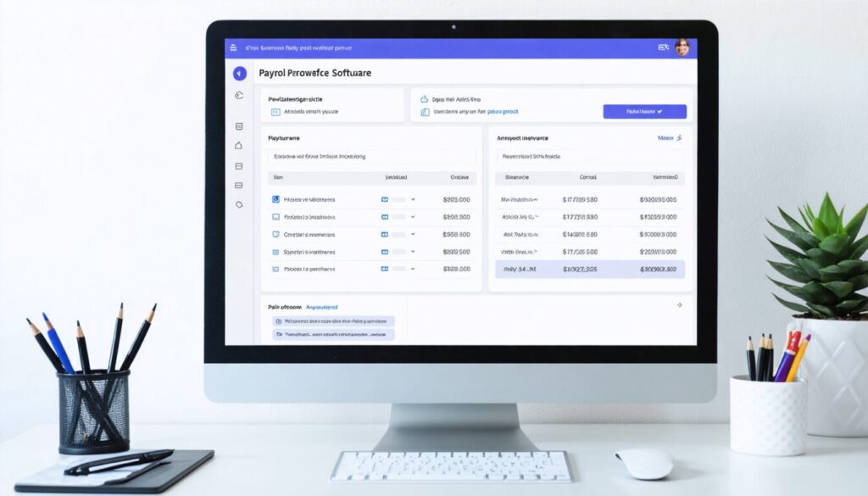Click the second blue chip in bottom section
868x496 pixels.
point(333,334)
